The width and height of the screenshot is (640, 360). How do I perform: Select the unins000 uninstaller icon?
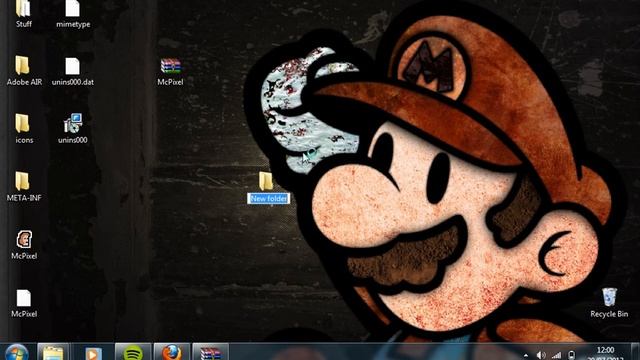point(73,129)
